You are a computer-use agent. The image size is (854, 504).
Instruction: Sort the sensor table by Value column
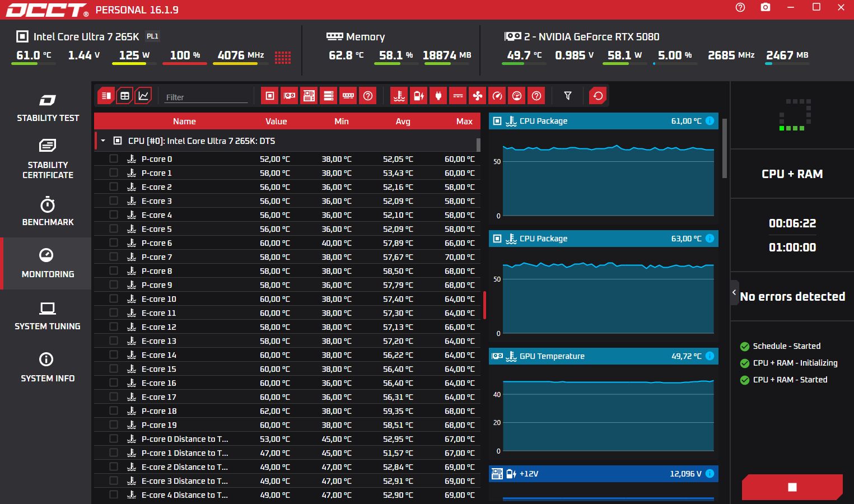276,122
